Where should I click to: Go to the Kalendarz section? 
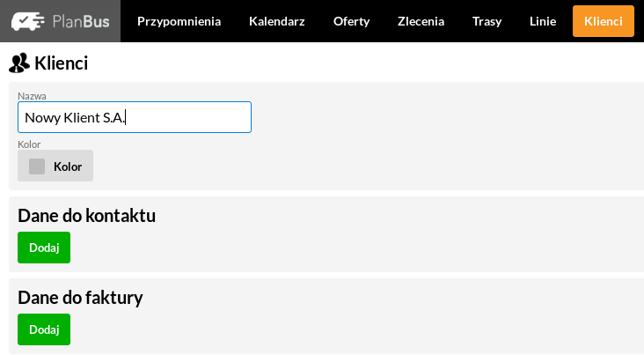click(x=277, y=21)
